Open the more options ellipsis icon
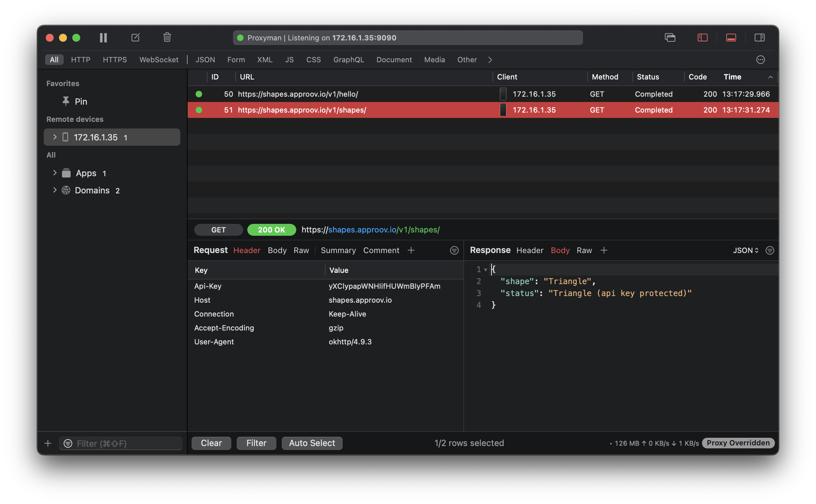This screenshot has width=816, height=504. click(x=760, y=60)
